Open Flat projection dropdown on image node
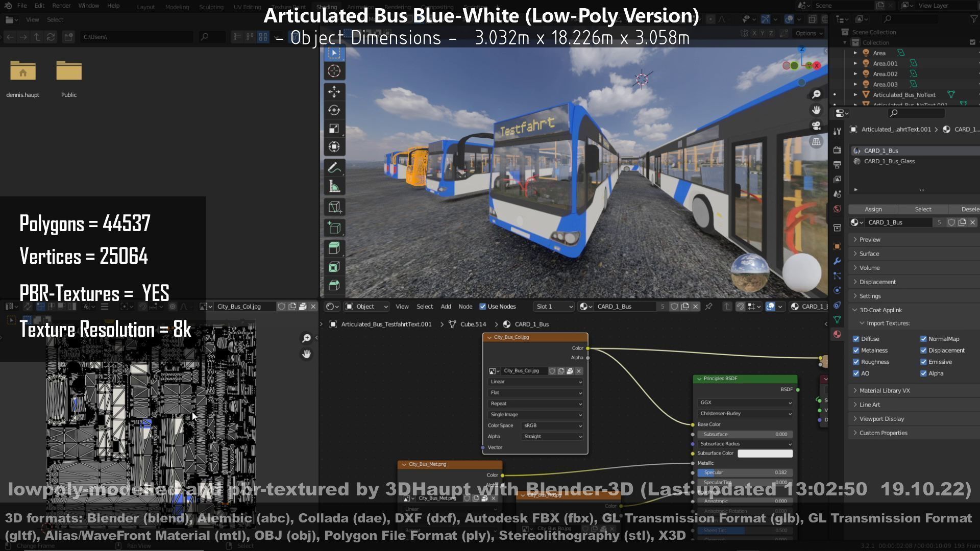This screenshot has width=980, height=551. (535, 393)
